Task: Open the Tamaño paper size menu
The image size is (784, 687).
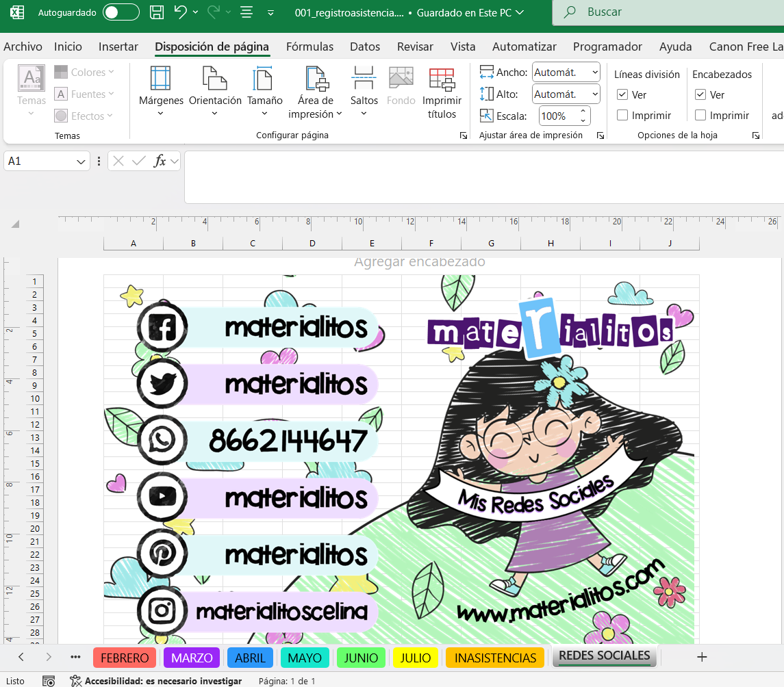Action: 264,93
